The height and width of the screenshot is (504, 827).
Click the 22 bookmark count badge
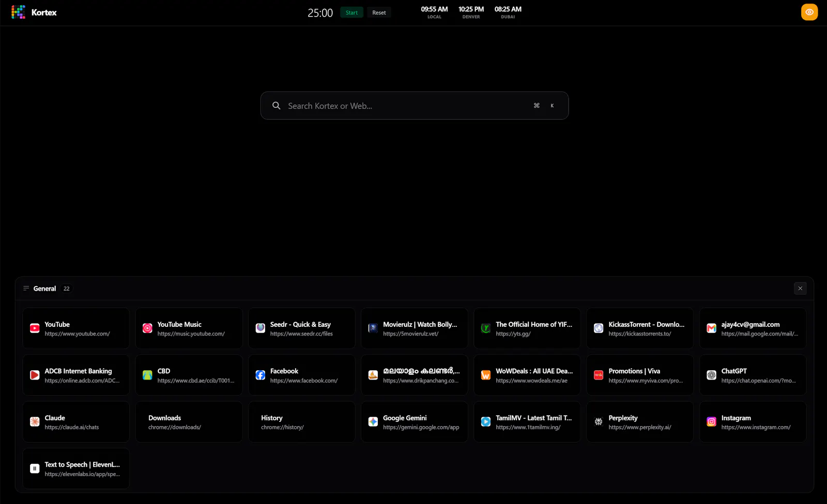coord(66,289)
